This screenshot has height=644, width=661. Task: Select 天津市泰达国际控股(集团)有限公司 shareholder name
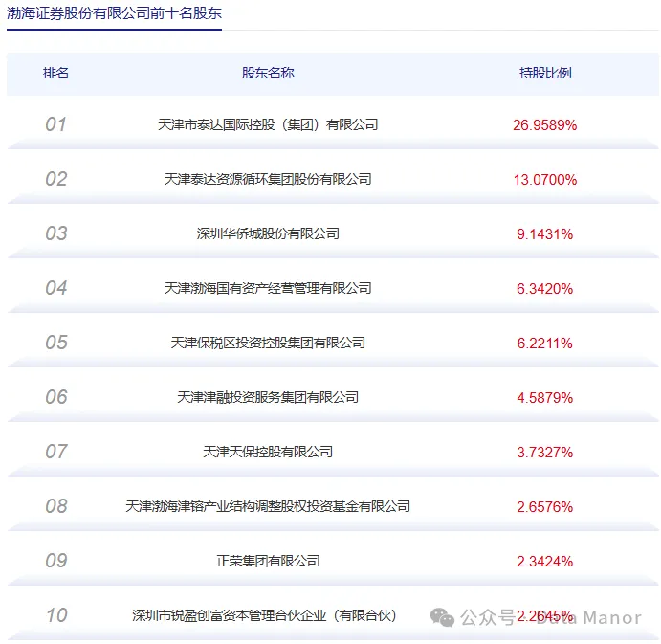pos(268,124)
